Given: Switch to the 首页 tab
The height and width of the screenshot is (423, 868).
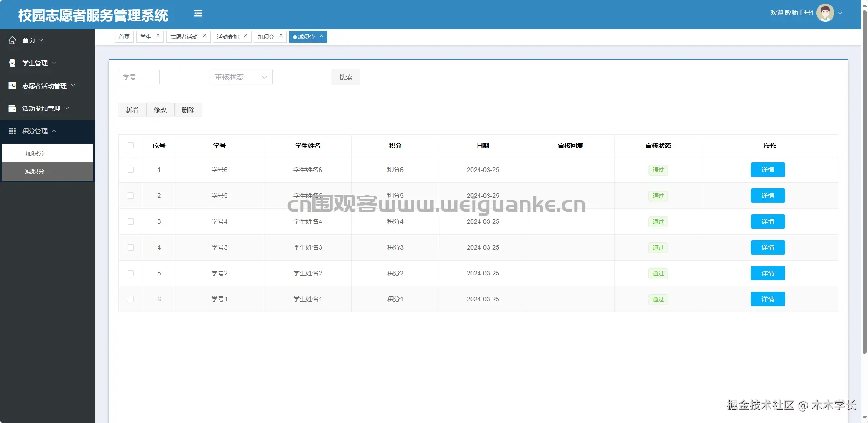Looking at the screenshot, I should pos(124,37).
